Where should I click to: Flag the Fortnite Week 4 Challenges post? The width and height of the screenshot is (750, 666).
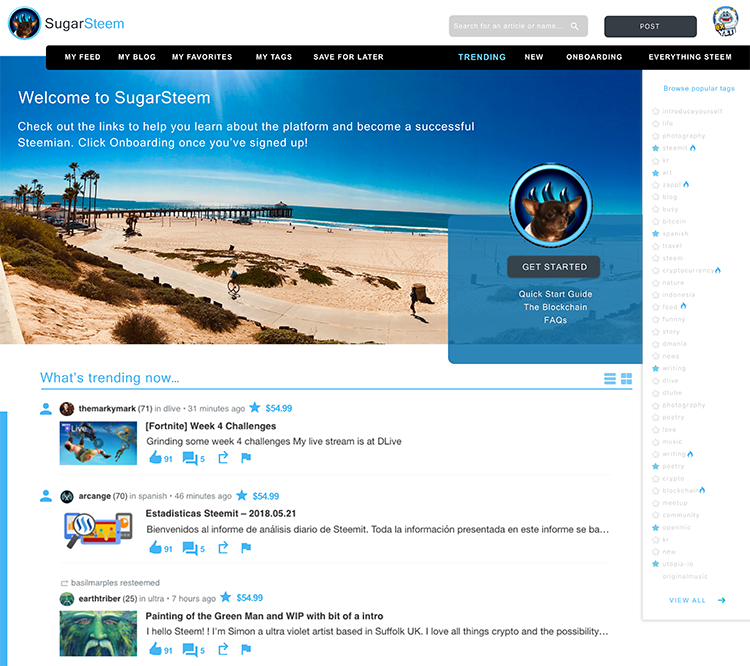pyautogui.click(x=246, y=458)
